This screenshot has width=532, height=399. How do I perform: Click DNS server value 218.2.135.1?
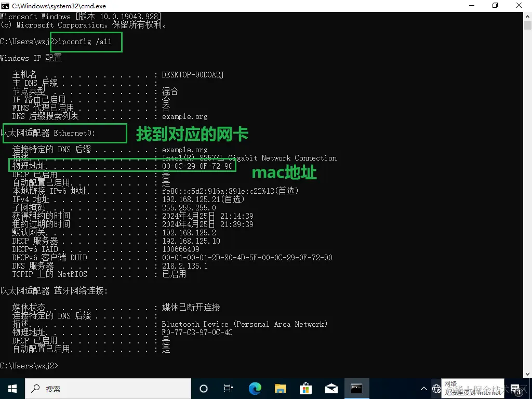[x=184, y=266]
